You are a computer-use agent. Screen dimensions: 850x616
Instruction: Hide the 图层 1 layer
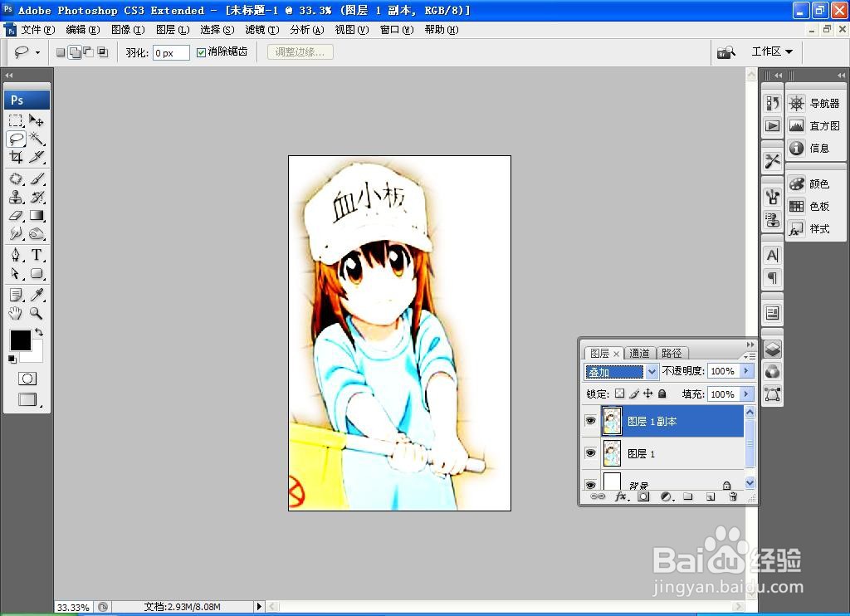click(x=590, y=452)
